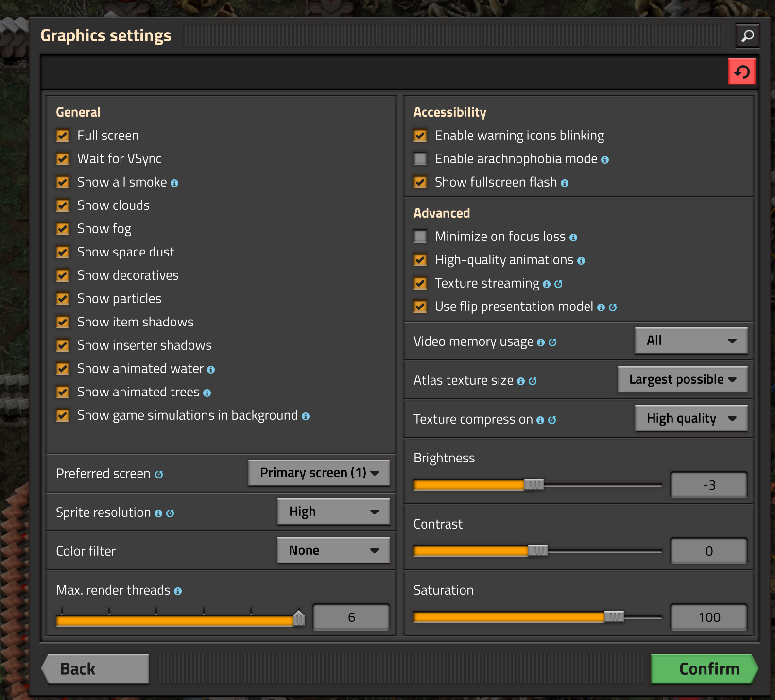Image resolution: width=775 pixels, height=700 pixels.
Task: Click info icon beside Enable arachnophobia mode
Action: (x=605, y=160)
